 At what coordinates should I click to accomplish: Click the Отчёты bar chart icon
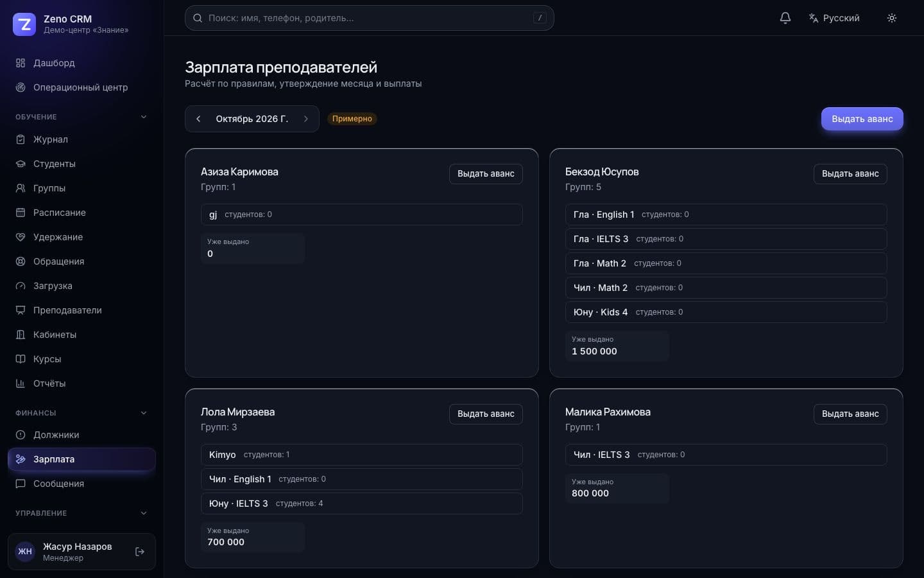pos(21,383)
